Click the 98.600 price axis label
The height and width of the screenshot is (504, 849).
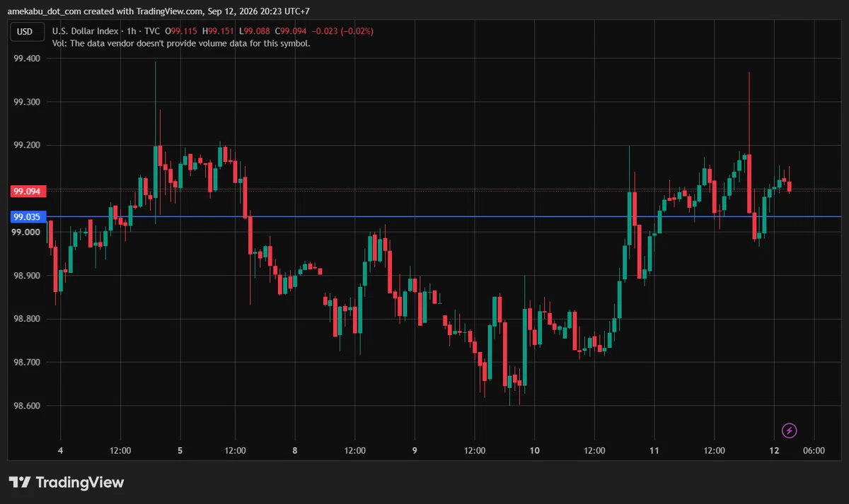click(x=27, y=406)
